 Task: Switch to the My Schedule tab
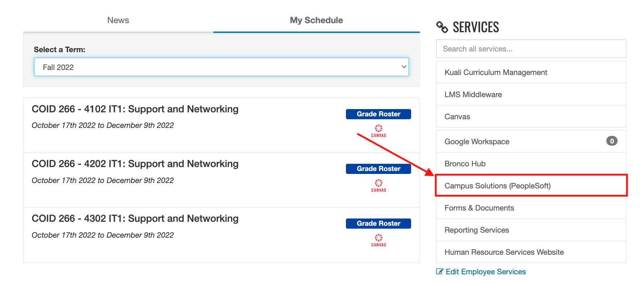(x=316, y=20)
